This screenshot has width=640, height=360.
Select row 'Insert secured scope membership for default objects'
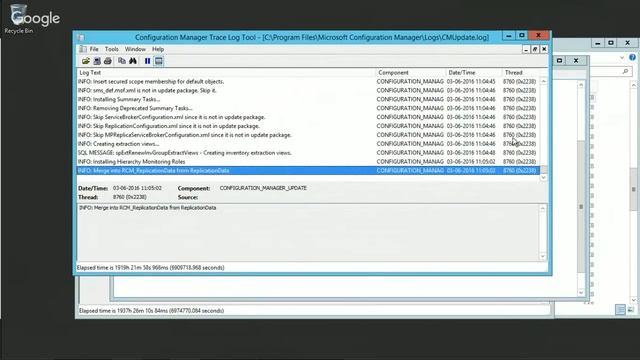pos(308,82)
